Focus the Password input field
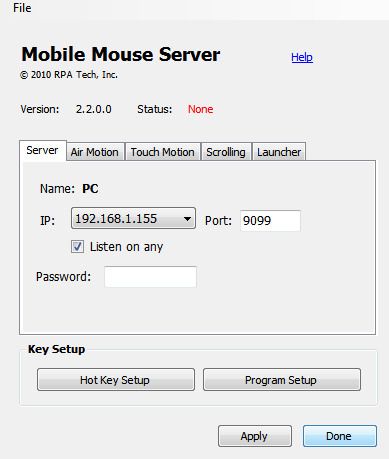The height and width of the screenshot is (459, 389). point(150,277)
